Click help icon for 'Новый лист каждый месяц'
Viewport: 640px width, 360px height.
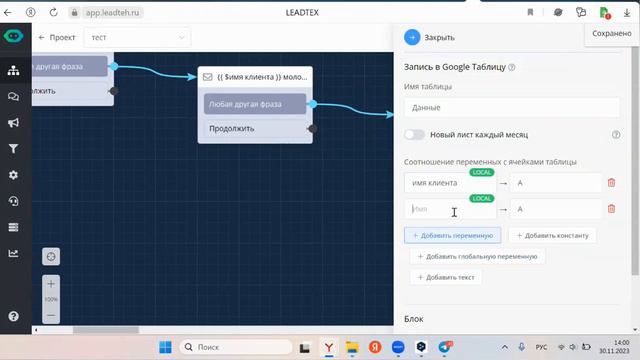(616, 135)
